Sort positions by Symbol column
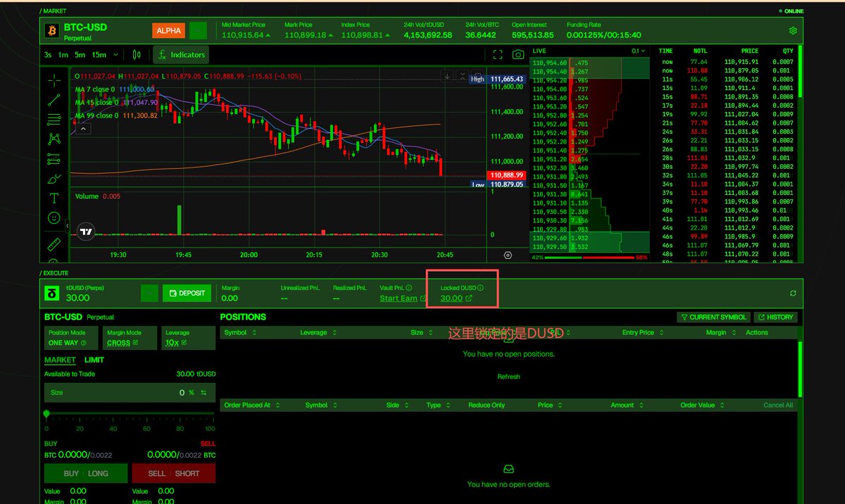845x504 pixels. [240, 332]
